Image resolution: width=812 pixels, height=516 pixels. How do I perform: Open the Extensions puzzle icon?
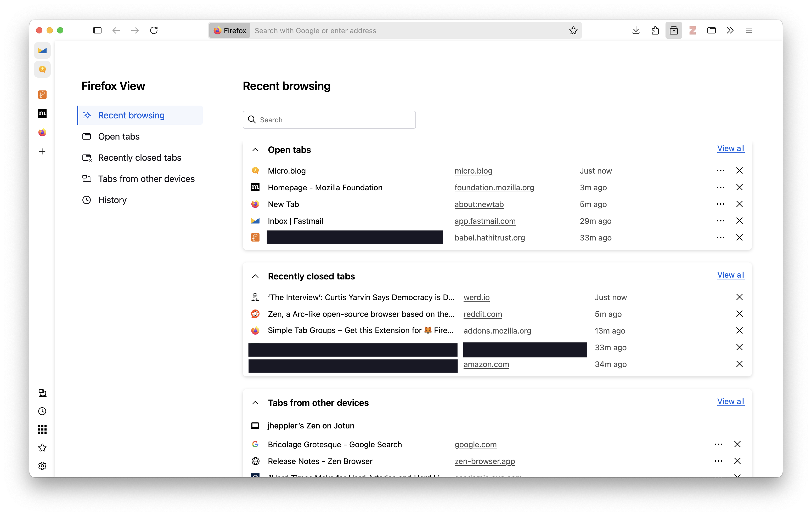click(x=655, y=30)
